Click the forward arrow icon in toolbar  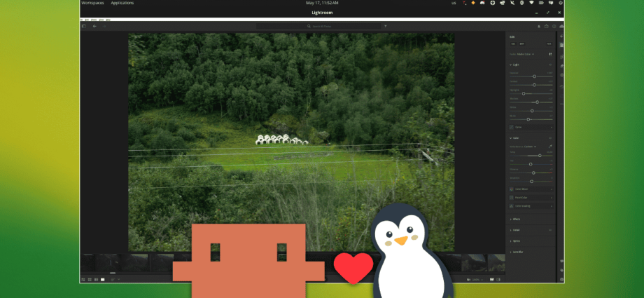pos(104,27)
